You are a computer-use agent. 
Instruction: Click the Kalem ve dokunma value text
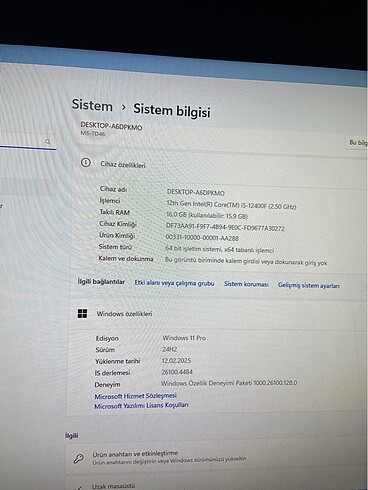(x=246, y=261)
